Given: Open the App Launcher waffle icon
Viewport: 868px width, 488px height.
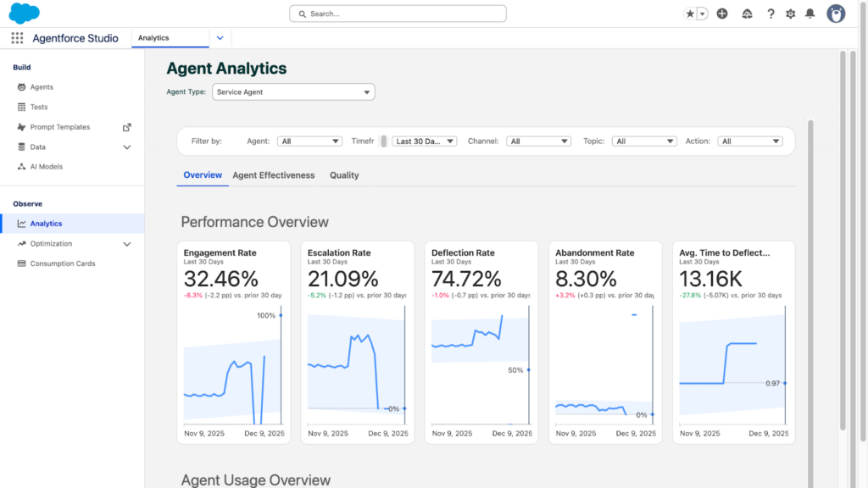Looking at the screenshot, I should (16, 37).
